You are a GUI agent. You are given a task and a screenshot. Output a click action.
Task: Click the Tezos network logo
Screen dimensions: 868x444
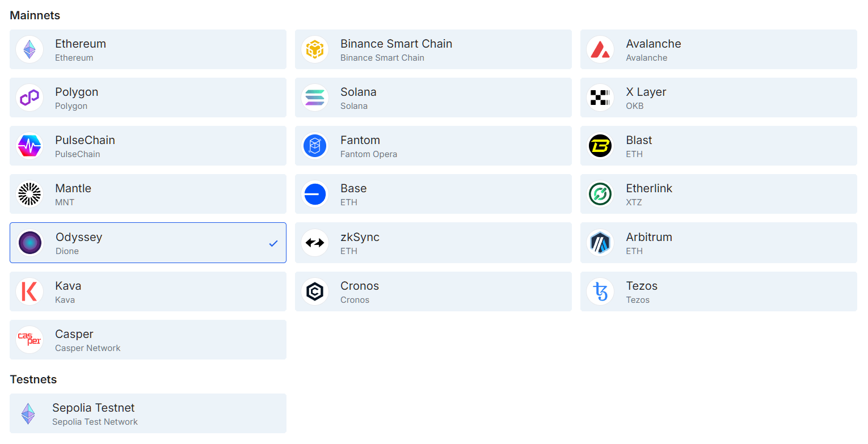(600, 291)
